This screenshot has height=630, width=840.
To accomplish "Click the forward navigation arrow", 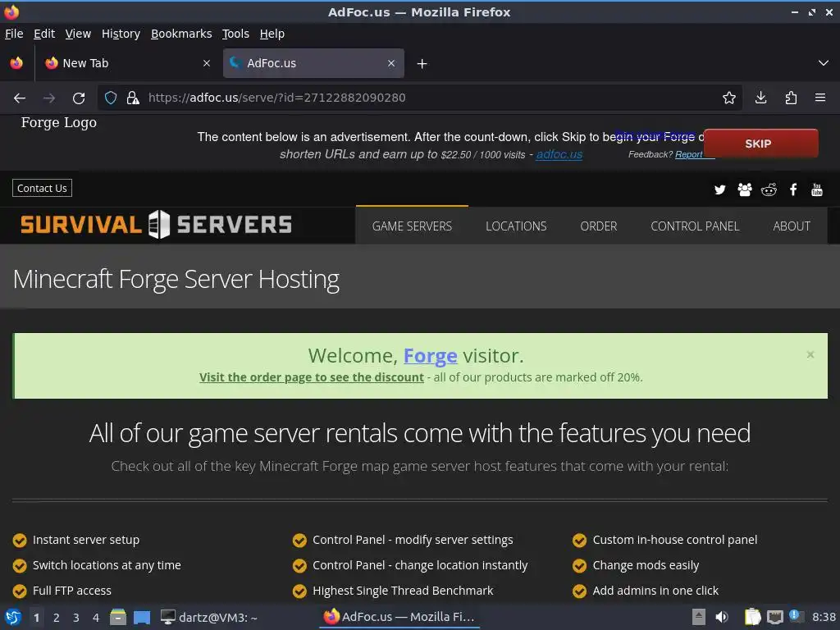I will pyautogui.click(x=48, y=98).
